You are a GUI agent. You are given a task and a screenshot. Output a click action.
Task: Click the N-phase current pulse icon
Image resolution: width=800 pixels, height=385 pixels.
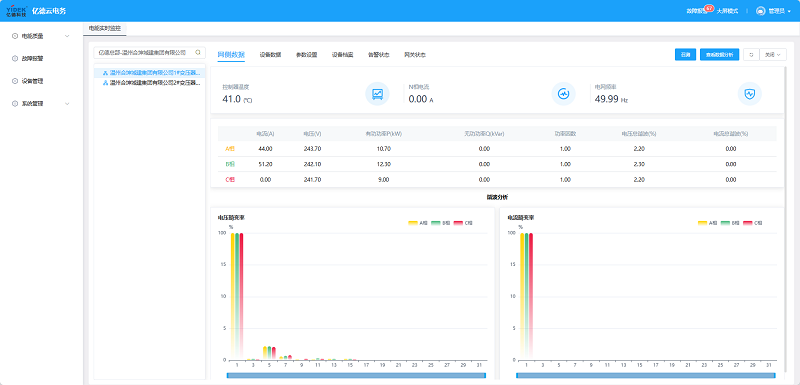pyautogui.click(x=563, y=94)
